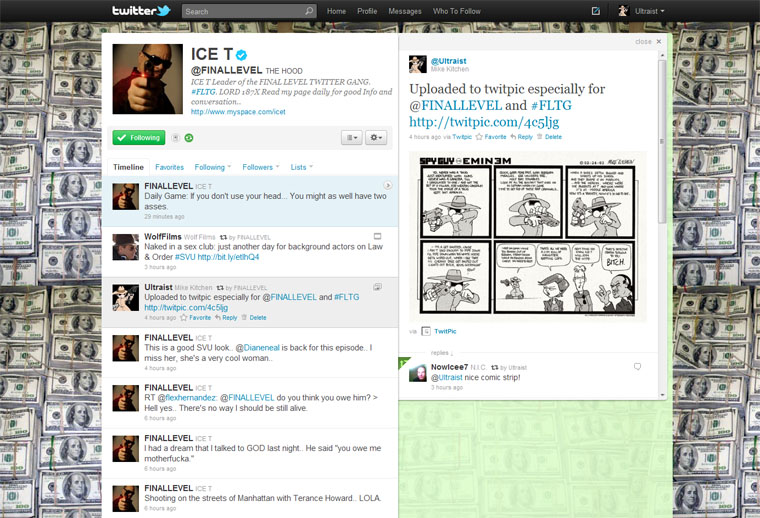The height and width of the screenshot is (518, 760).
Task: Click '29 minutes ago' timestamp
Action: coord(164,217)
